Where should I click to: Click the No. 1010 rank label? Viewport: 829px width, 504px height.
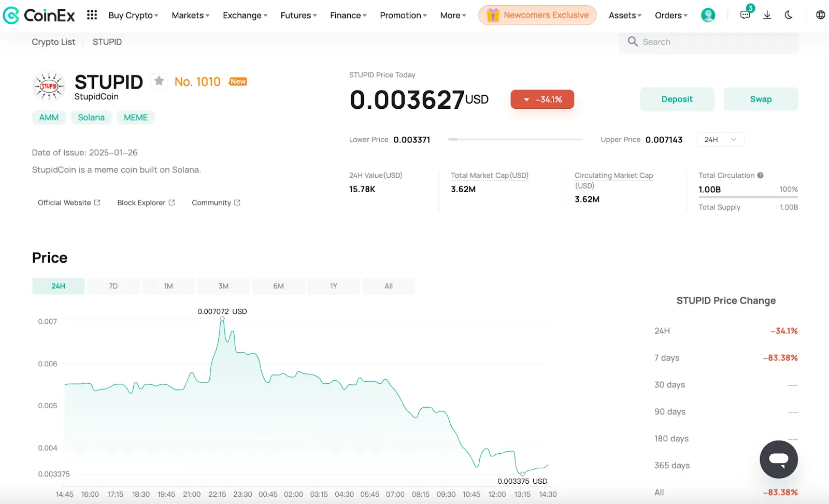tap(197, 82)
